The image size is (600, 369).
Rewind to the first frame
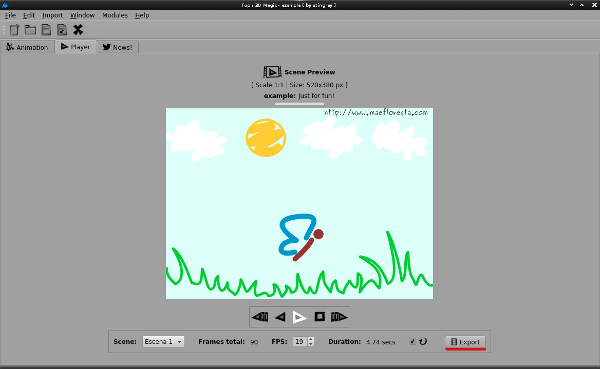point(260,317)
